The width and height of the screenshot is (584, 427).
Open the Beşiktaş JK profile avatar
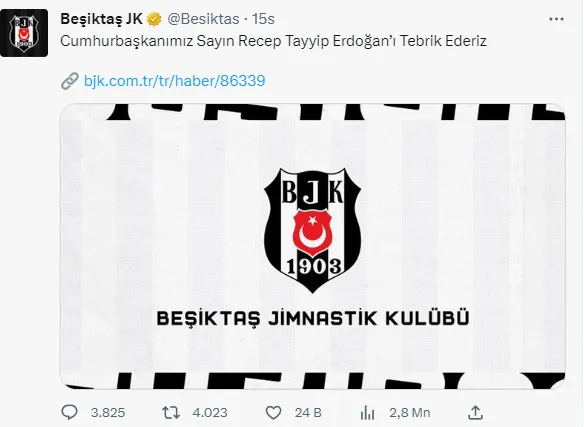click(24, 33)
